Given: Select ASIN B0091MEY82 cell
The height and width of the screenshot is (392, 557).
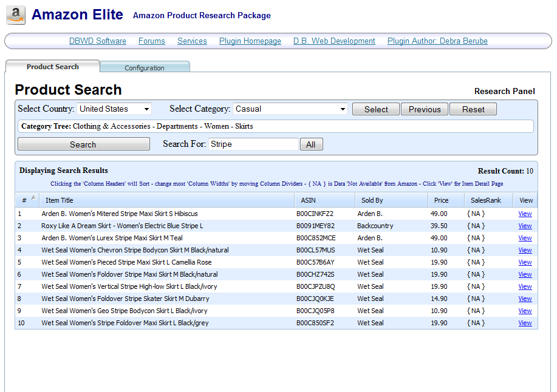Looking at the screenshot, I should tap(315, 226).
